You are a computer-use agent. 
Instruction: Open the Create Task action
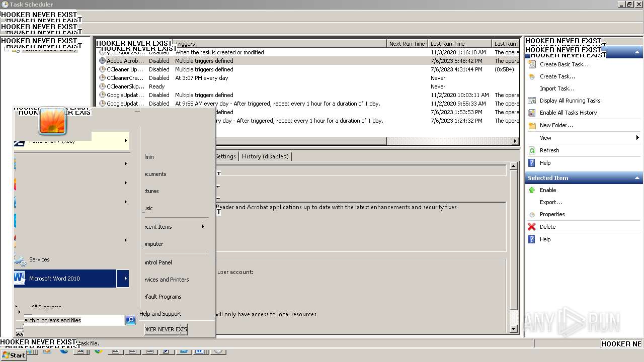point(557,76)
